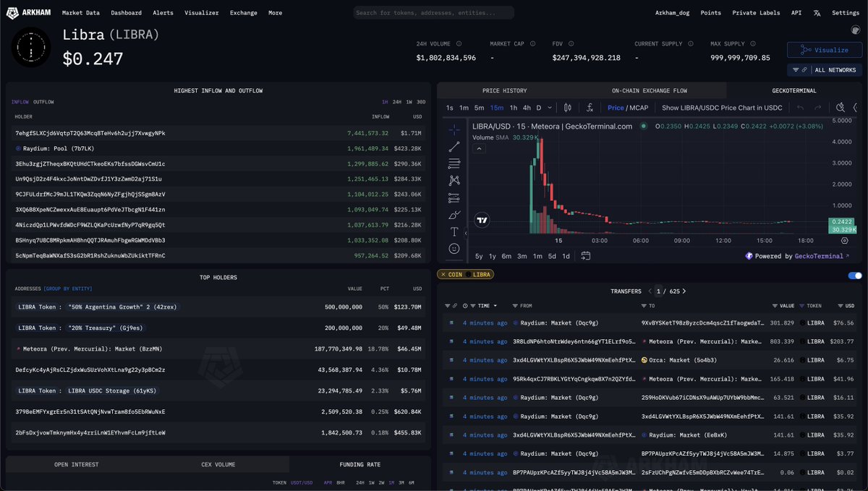The width and height of the screenshot is (868, 491).
Task: Collapse the Volume indicator legend arrow
Action: [477, 148]
